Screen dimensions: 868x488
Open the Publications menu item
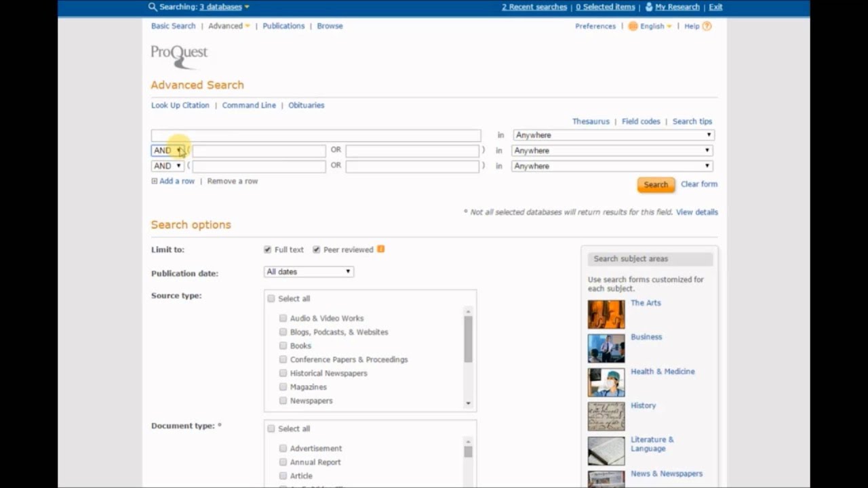[x=283, y=26]
